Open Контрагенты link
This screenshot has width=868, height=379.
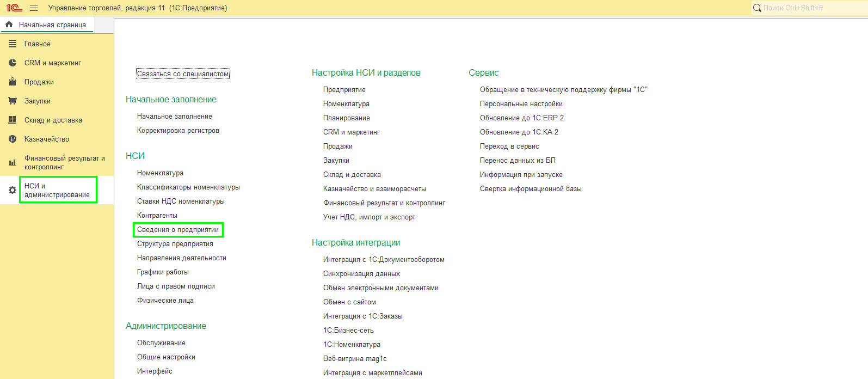[x=157, y=215]
